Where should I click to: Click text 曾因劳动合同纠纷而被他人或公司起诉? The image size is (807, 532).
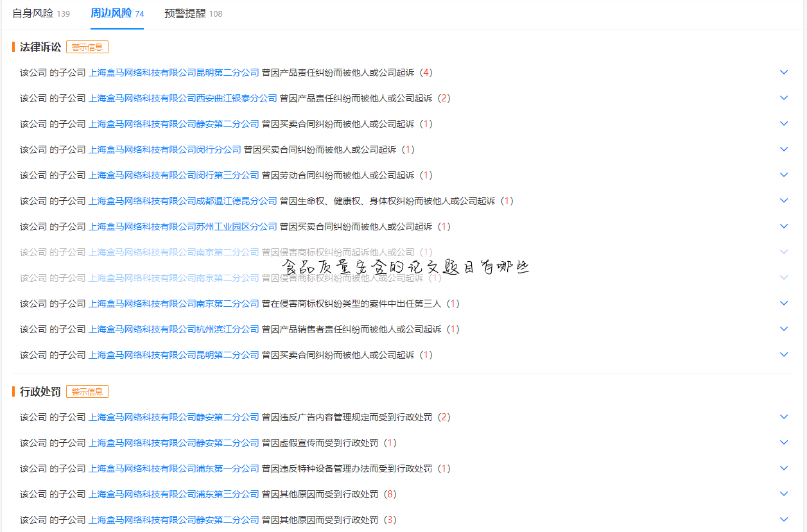(338, 175)
